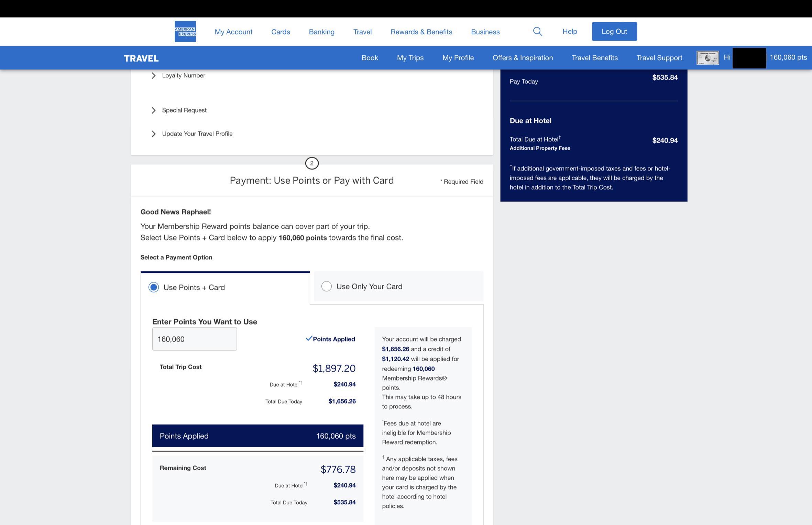The width and height of the screenshot is (812, 525).
Task: Go to My Trips tab
Action: [x=410, y=58]
